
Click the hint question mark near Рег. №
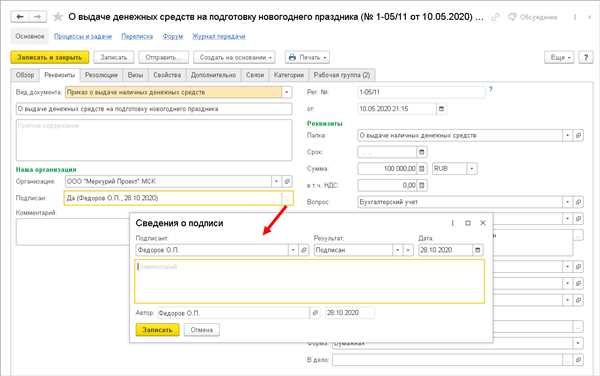(491, 90)
